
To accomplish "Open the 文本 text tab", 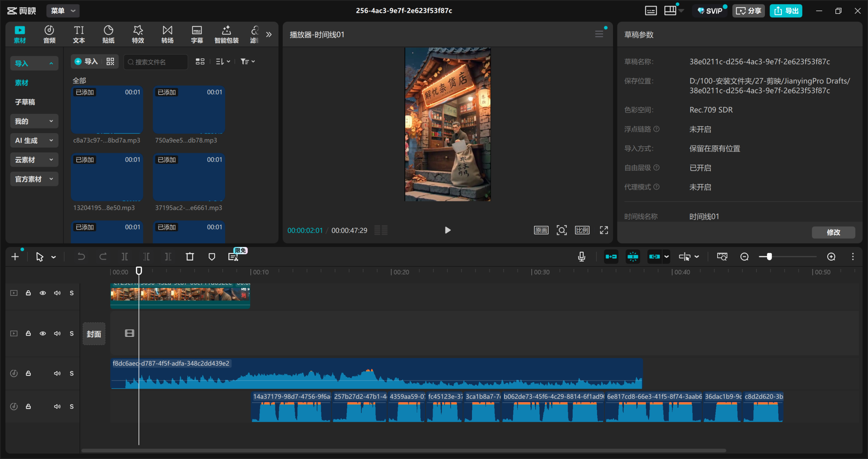I will [x=79, y=34].
